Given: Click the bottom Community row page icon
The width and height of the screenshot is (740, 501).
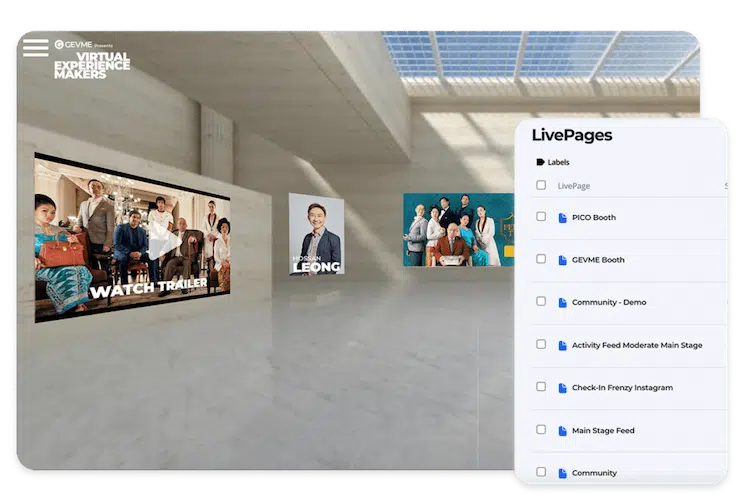Looking at the screenshot, I should (x=562, y=473).
